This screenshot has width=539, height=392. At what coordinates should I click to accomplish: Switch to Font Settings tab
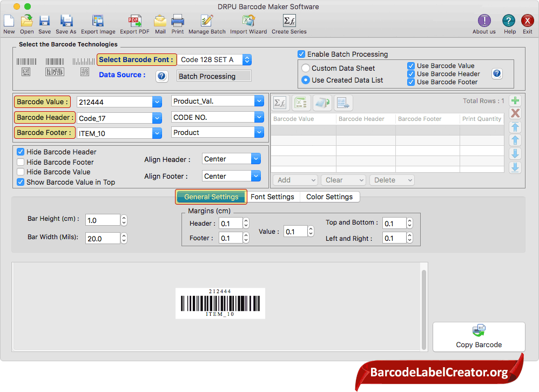[272, 197]
